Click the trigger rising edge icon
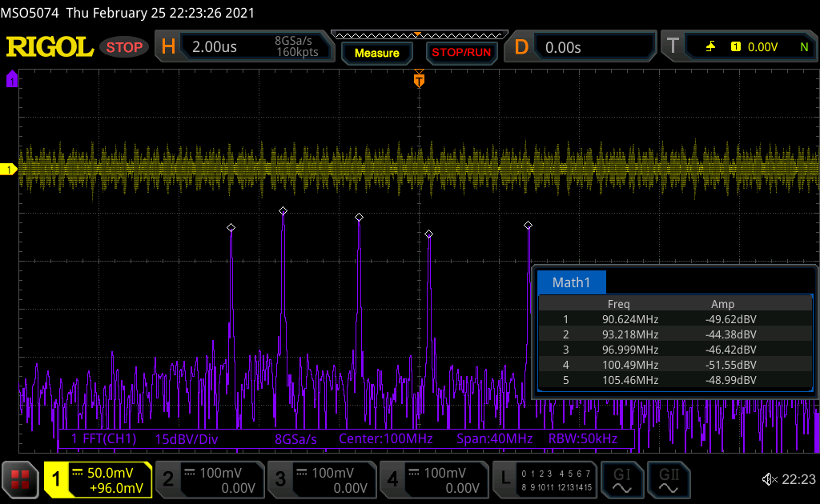820x504 pixels. click(x=710, y=47)
